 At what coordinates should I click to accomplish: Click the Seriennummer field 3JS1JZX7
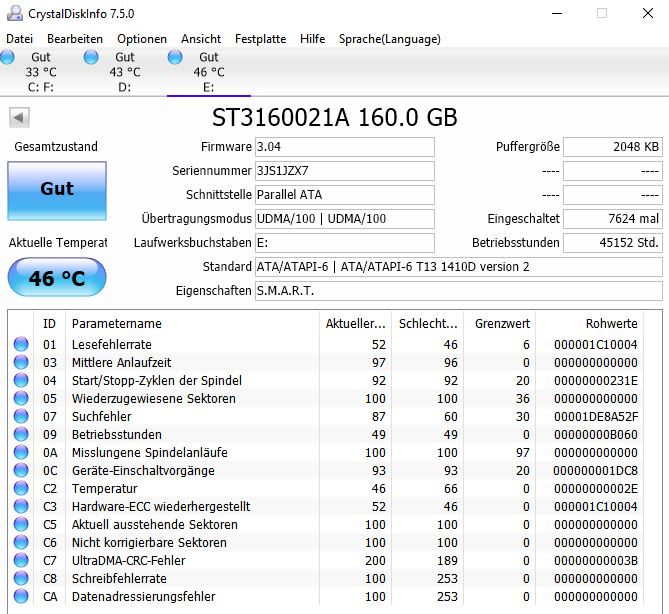[x=345, y=171]
